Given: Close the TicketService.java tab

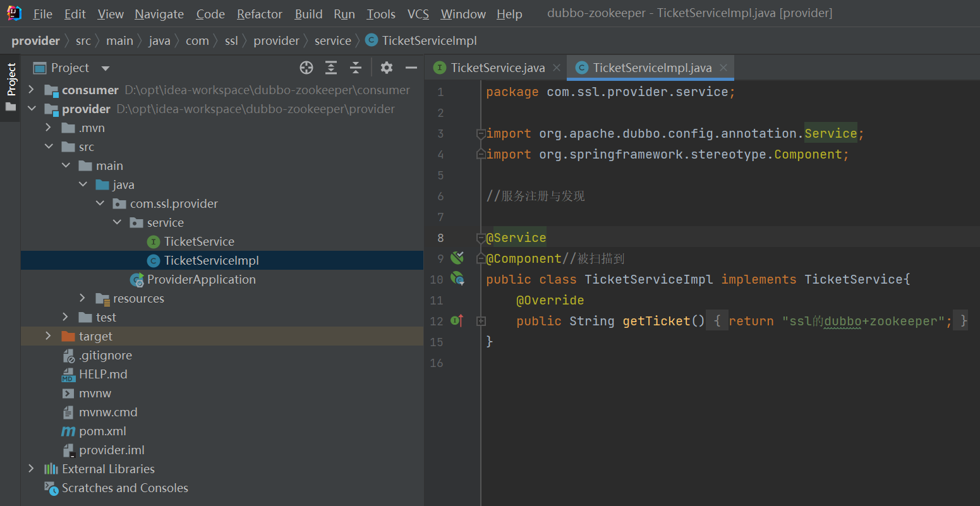Looking at the screenshot, I should pyautogui.click(x=557, y=68).
